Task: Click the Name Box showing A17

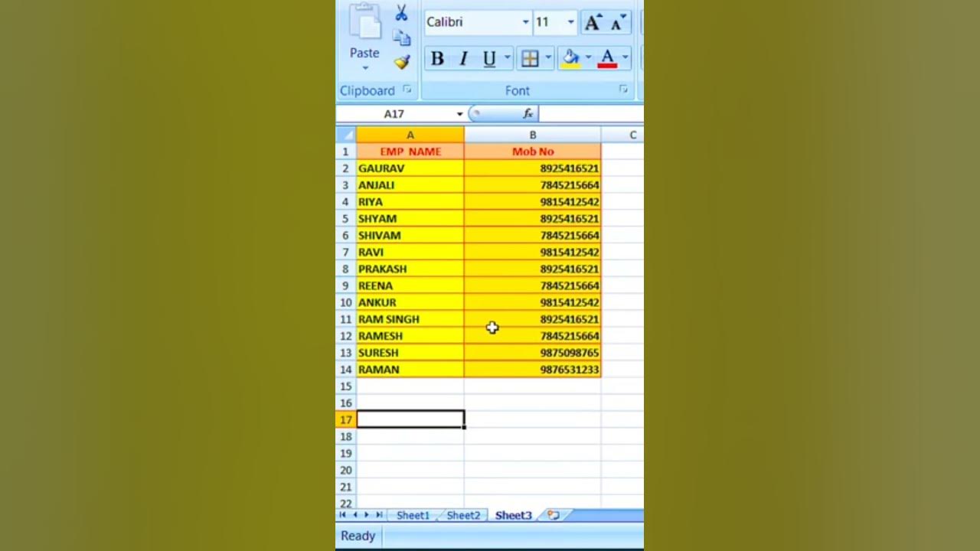Action: click(x=394, y=114)
